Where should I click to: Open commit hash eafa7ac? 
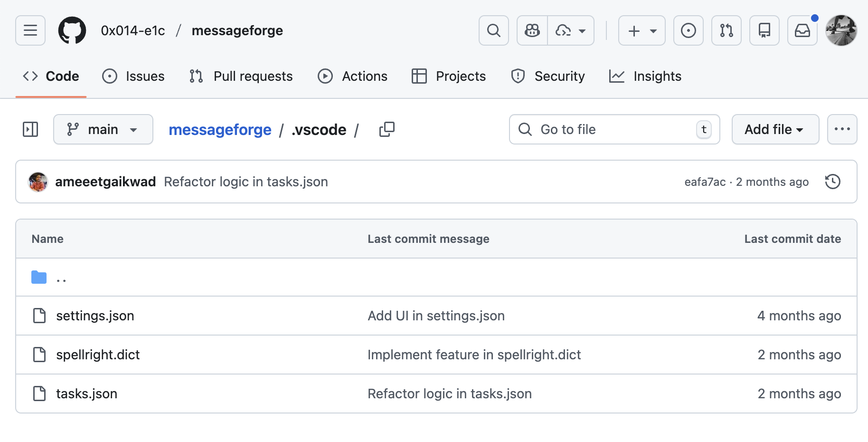[x=705, y=182]
